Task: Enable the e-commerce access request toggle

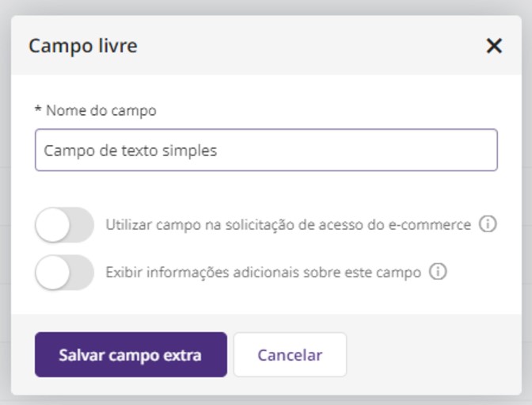Action: coord(64,224)
